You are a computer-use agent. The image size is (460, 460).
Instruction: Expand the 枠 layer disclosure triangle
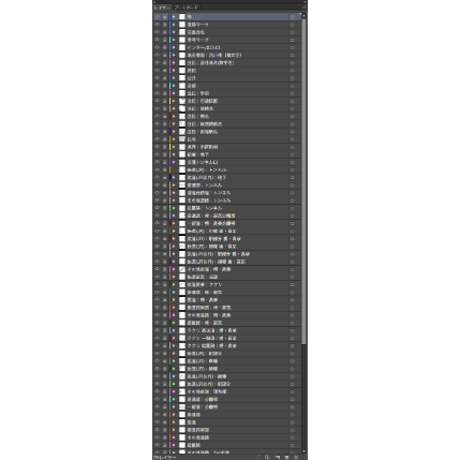tap(174, 16)
